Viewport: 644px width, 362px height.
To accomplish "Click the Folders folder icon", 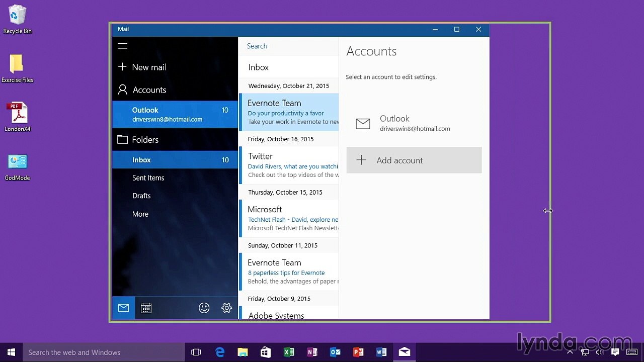I will 122,139.
